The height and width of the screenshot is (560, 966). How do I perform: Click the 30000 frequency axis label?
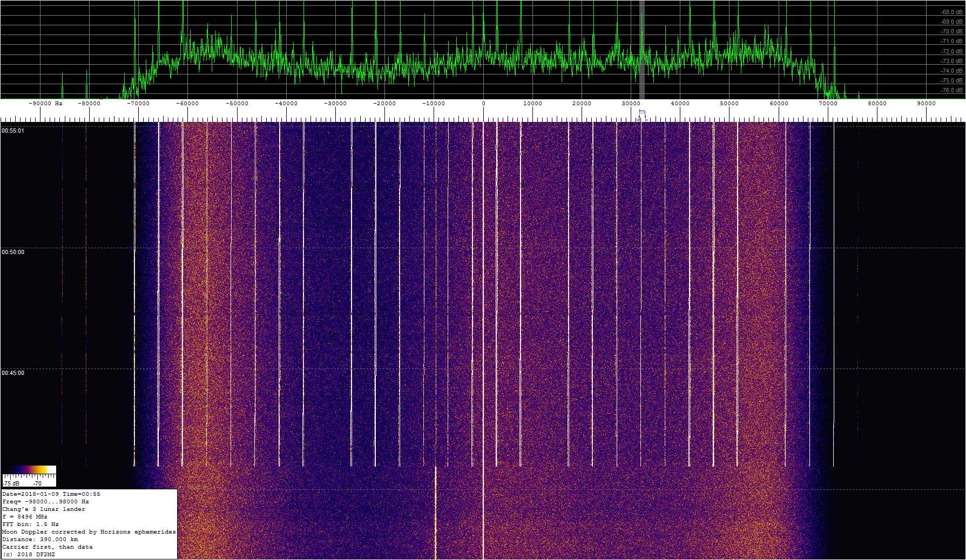pyautogui.click(x=631, y=104)
